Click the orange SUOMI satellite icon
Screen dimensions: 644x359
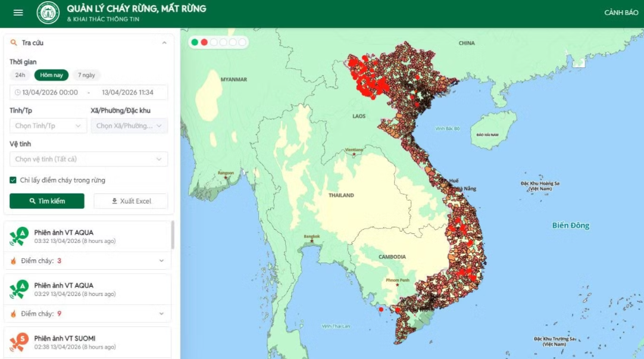click(19, 342)
